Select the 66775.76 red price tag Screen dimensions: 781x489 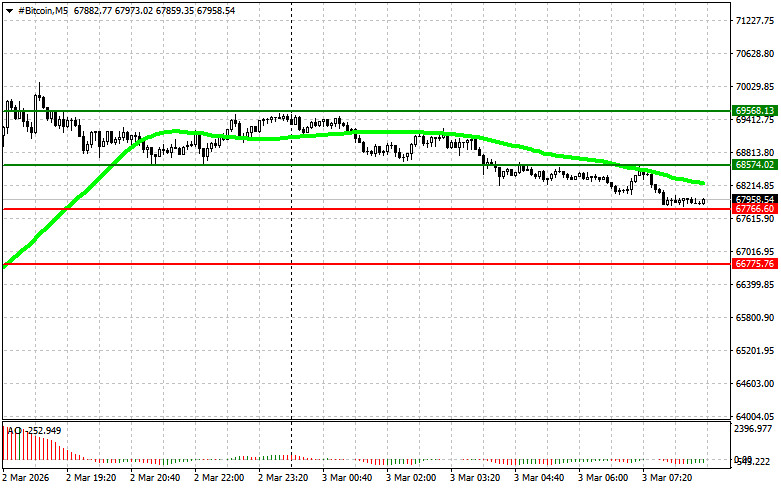coord(755,264)
